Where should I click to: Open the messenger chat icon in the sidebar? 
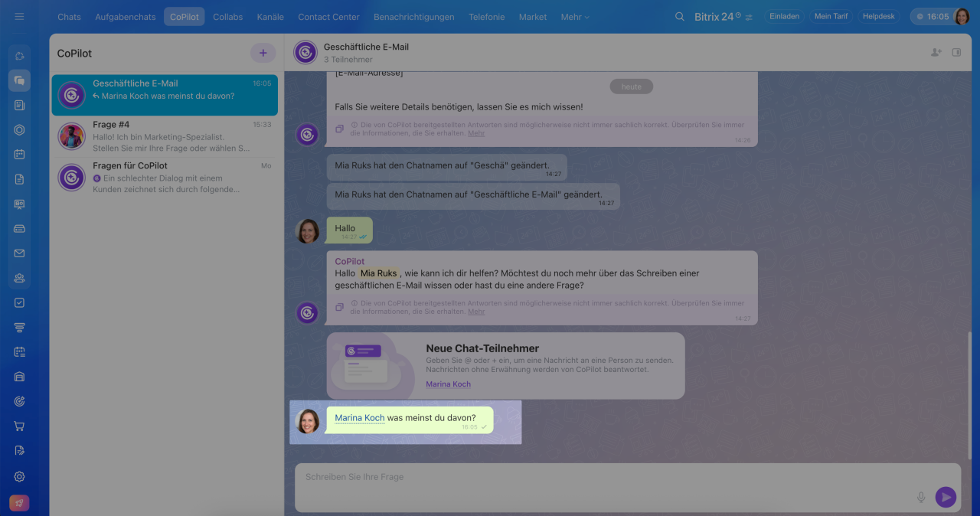[19, 80]
